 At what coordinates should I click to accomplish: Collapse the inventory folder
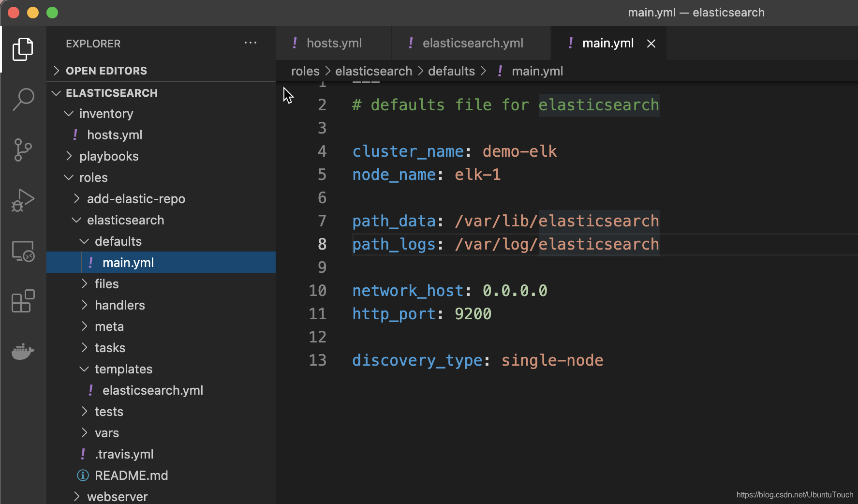tap(69, 114)
